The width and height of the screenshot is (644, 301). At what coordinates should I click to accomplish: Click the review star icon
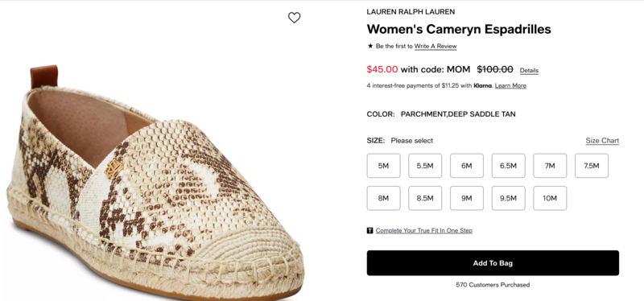coord(370,46)
